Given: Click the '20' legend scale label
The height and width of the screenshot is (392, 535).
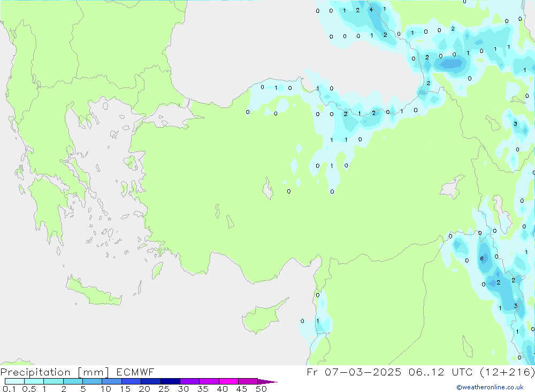Looking at the screenshot, I should click(144, 389).
